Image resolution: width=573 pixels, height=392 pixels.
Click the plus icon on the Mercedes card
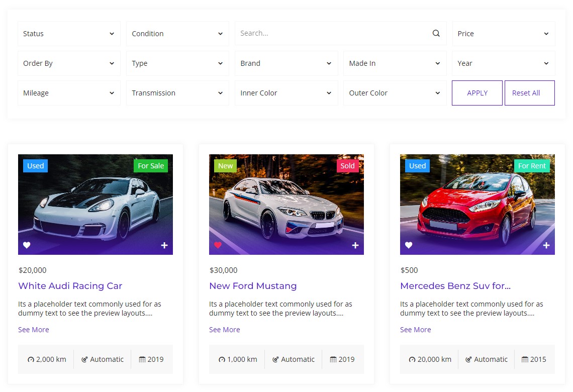(x=546, y=245)
